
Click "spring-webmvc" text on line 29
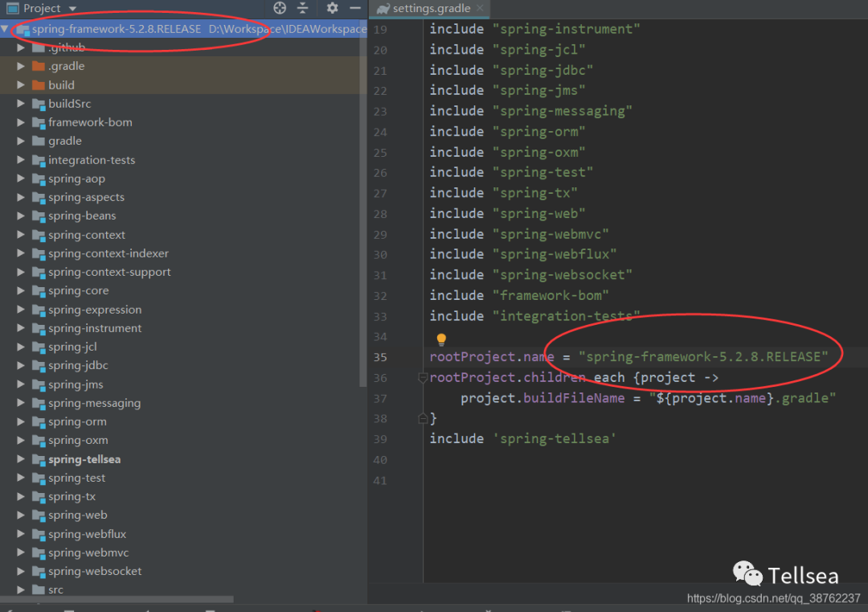[551, 234]
